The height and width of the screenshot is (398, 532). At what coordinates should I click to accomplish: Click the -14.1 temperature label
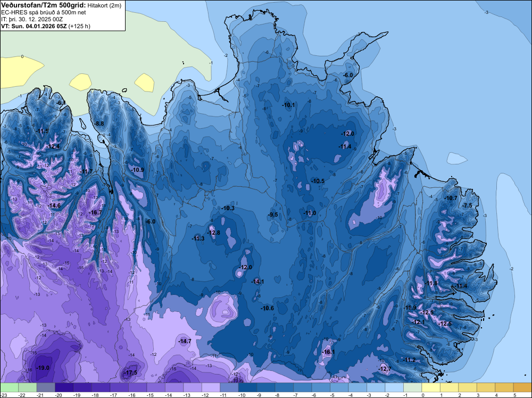point(257,281)
